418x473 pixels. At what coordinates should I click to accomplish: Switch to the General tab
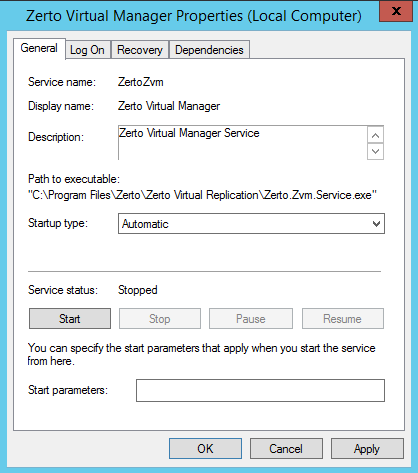(39, 48)
